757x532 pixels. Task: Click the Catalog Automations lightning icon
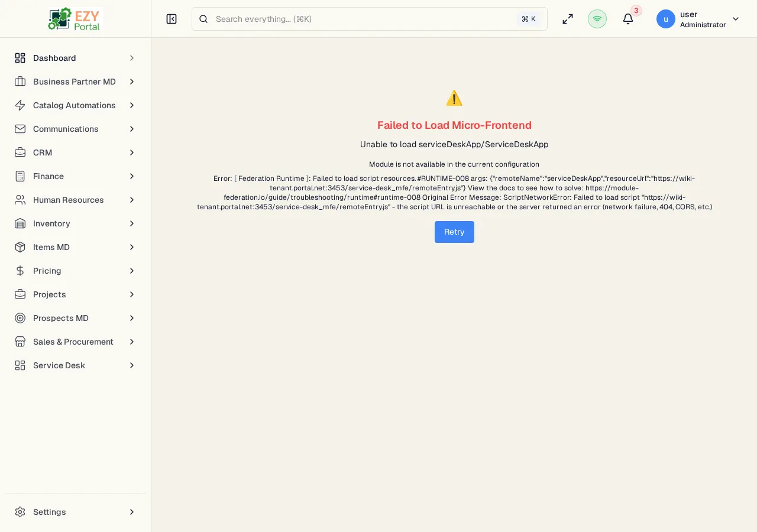point(20,105)
